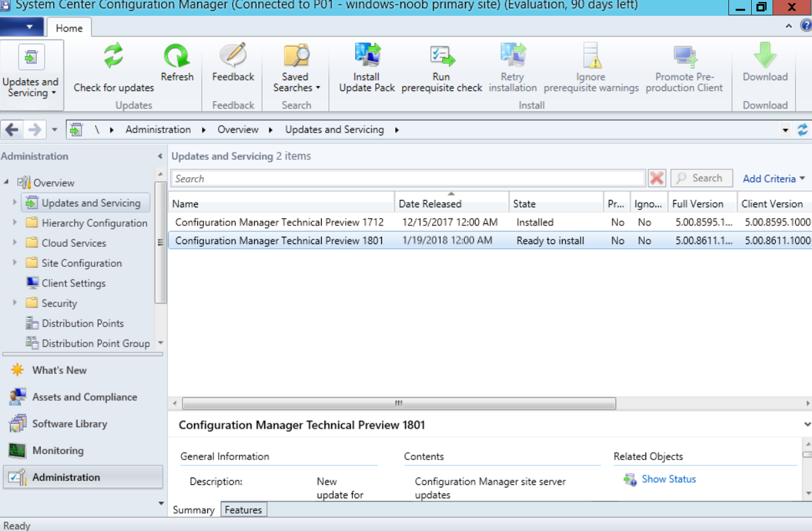Select Distribution Point Groups tree item
Screen dimensions: 812x531
click(88, 343)
